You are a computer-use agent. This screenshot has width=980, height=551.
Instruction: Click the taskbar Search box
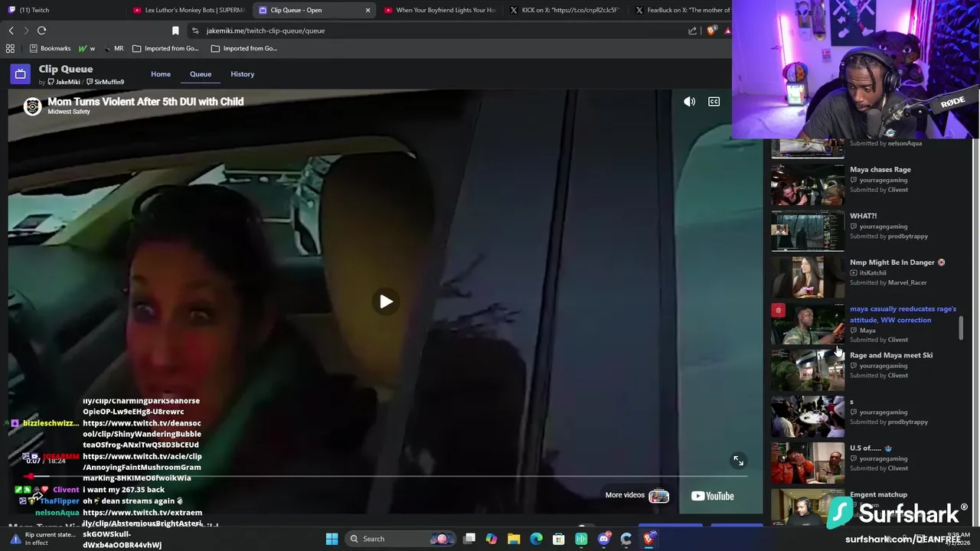[400, 539]
